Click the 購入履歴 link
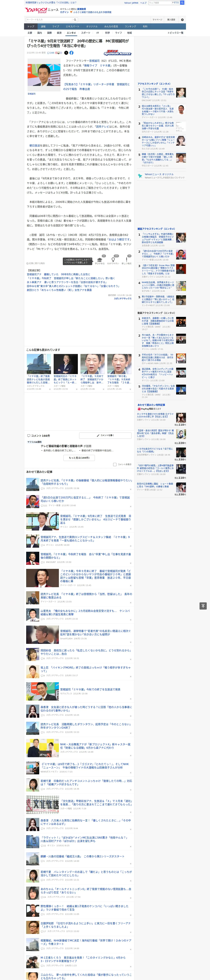 click(171, 20)
